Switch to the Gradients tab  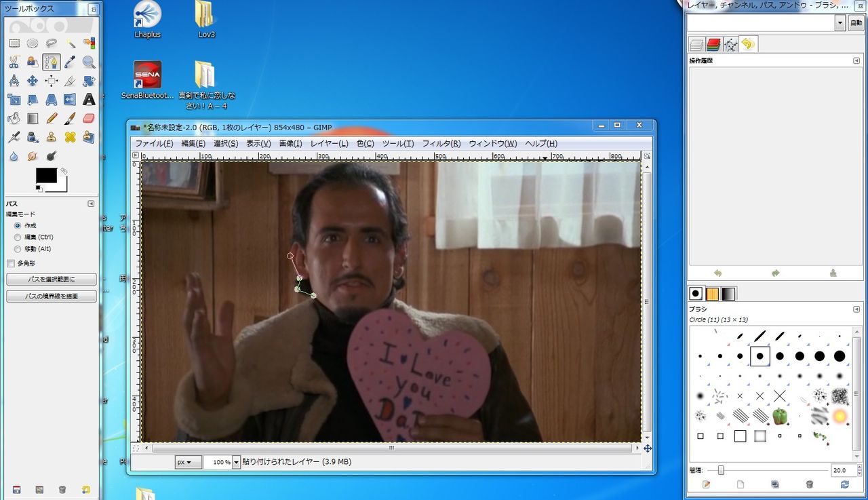[728, 294]
